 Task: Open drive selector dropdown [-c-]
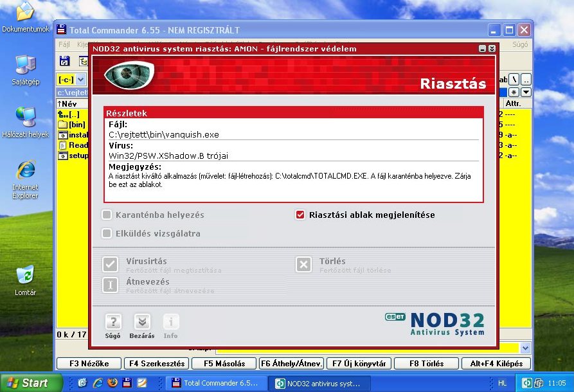coord(81,79)
